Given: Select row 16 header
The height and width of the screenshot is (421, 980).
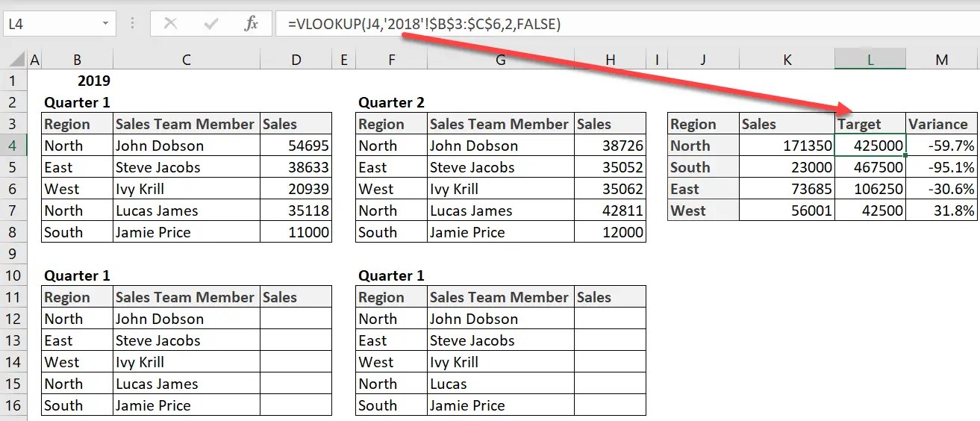Looking at the screenshot, I should [13, 405].
